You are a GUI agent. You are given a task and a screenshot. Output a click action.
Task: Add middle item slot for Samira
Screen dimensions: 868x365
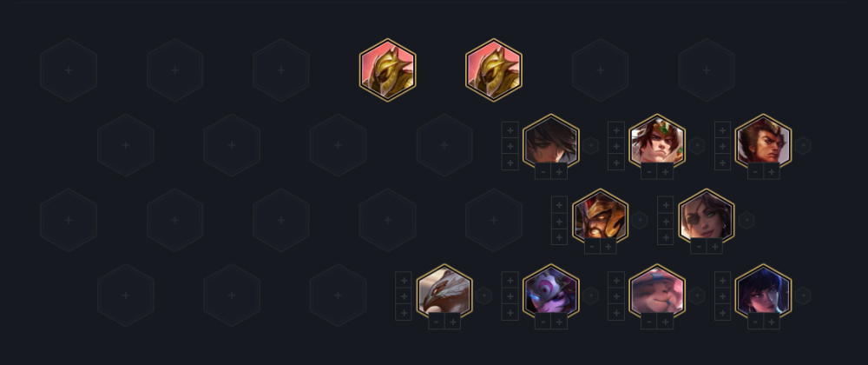click(666, 221)
